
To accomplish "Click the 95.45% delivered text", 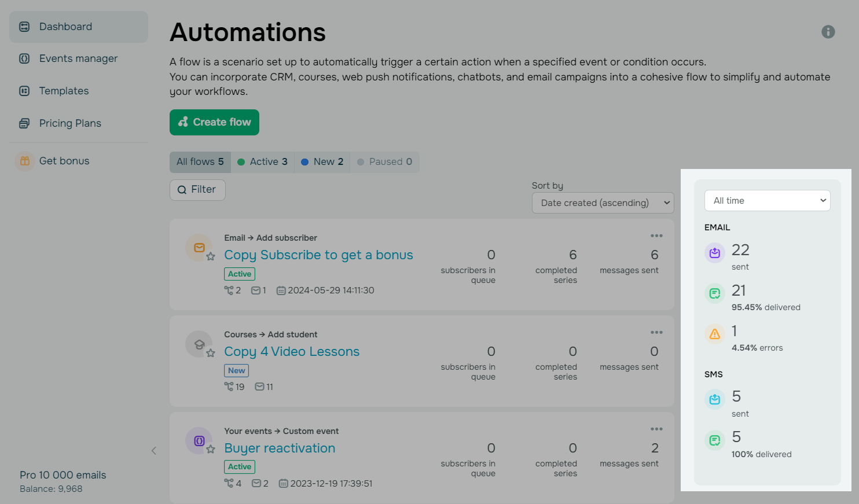I will [766, 308].
